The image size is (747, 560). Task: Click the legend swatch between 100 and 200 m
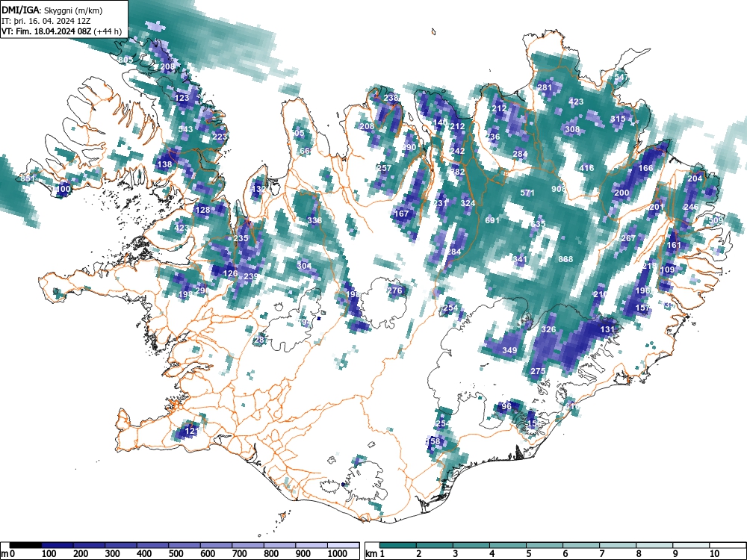click(58, 545)
